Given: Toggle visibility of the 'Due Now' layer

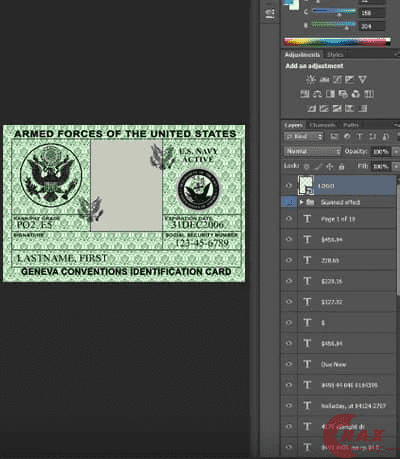Looking at the screenshot, I should click(289, 364).
